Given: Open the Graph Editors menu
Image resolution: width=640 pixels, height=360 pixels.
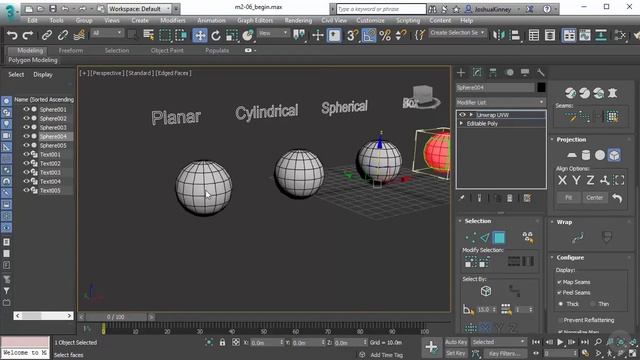Looking at the screenshot, I should pyautogui.click(x=255, y=20).
